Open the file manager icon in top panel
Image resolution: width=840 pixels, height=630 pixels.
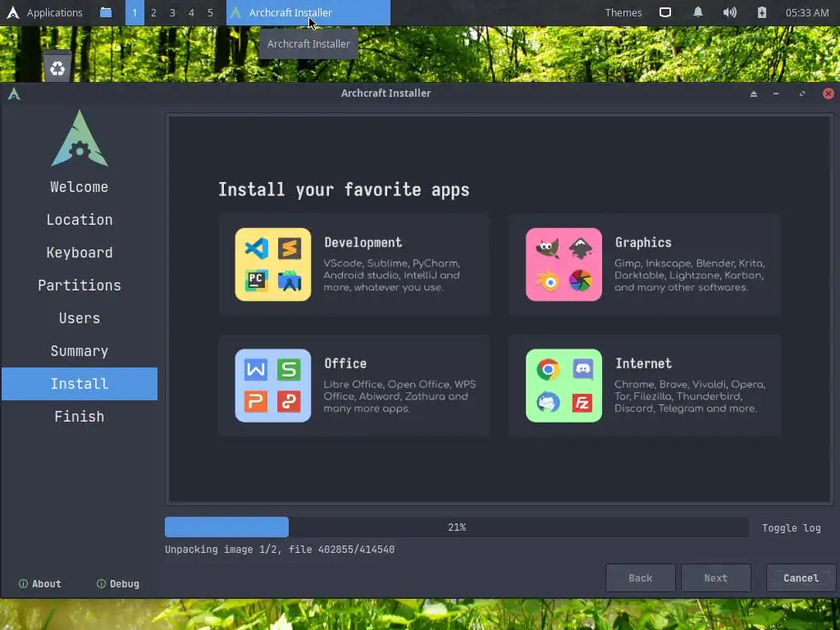pyautogui.click(x=106, y=12)
